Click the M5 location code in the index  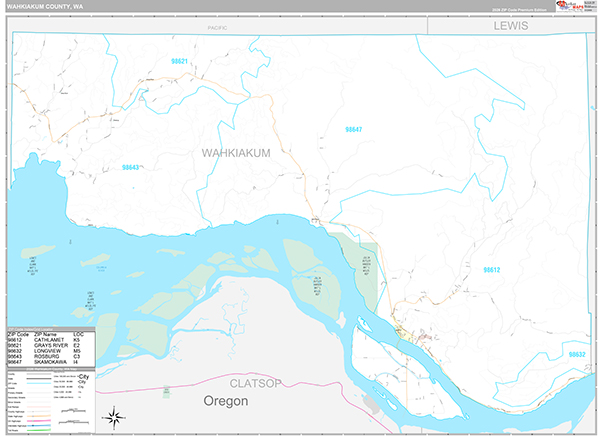click(77, 351)
